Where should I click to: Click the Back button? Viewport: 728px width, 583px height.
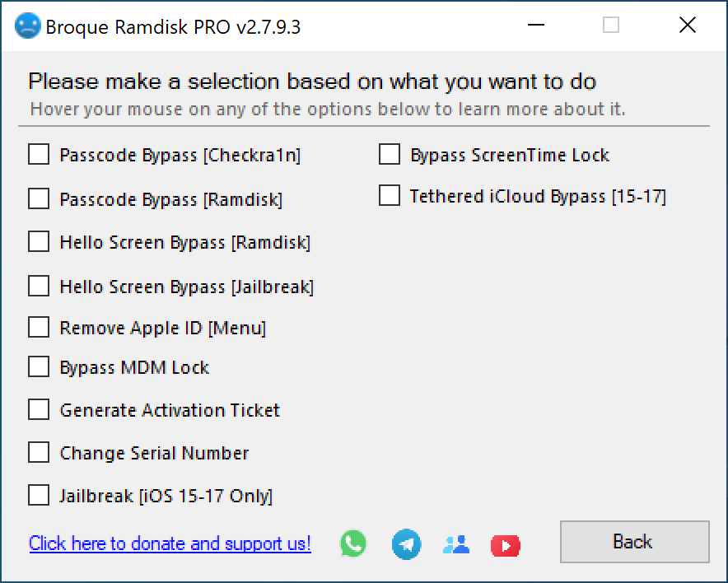click(x=635, y=542)
